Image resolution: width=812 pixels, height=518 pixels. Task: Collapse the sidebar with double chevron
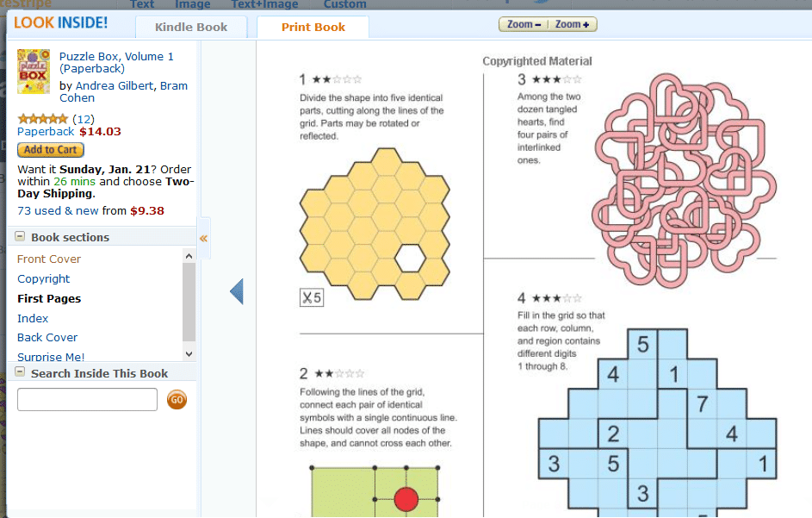pos(203,239)
